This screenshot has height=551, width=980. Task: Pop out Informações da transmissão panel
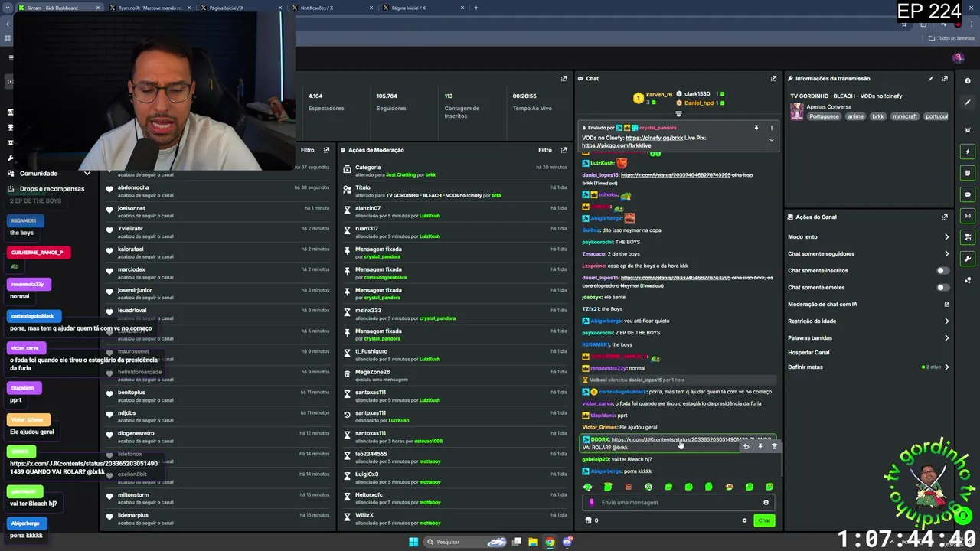tap(945, 78)
